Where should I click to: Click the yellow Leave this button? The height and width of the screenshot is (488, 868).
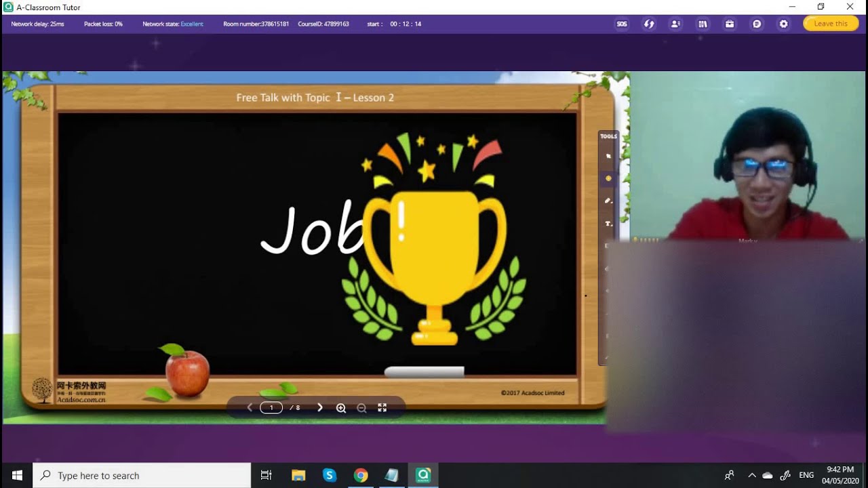click(831, 24)
